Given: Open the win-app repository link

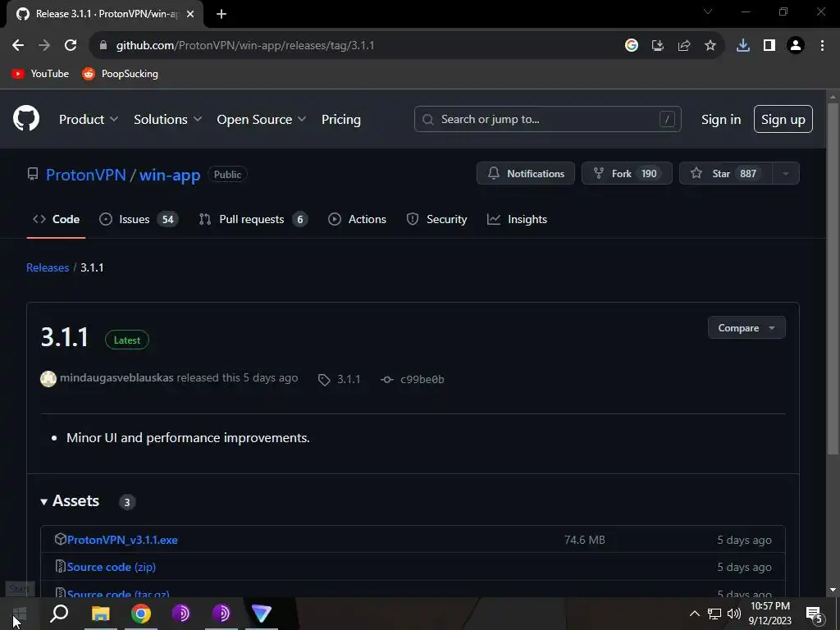Looking at the screenshot, I should click(170, 175).
